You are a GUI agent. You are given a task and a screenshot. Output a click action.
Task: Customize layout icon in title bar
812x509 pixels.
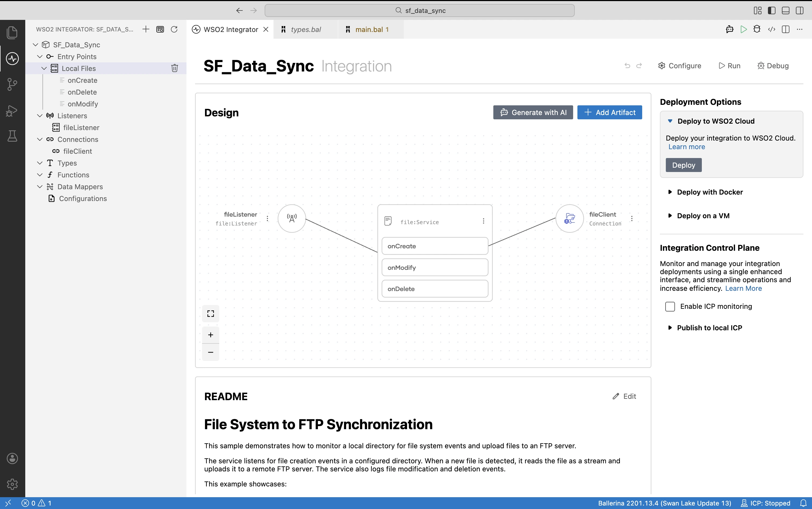(757, 10)
